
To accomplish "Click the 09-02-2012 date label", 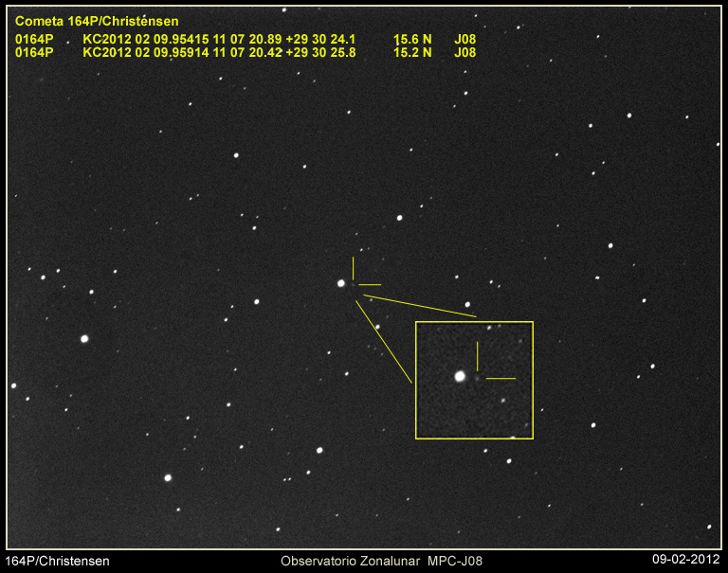I will tap(686, 561).
